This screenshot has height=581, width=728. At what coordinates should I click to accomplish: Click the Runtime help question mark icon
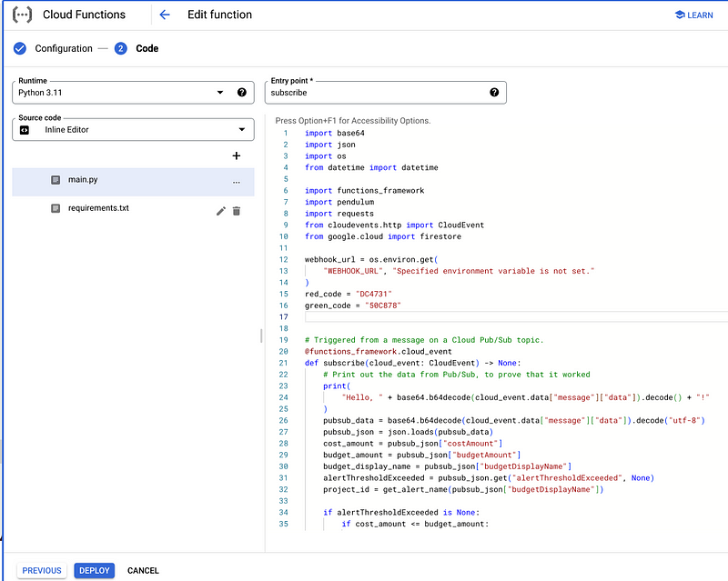242,93
